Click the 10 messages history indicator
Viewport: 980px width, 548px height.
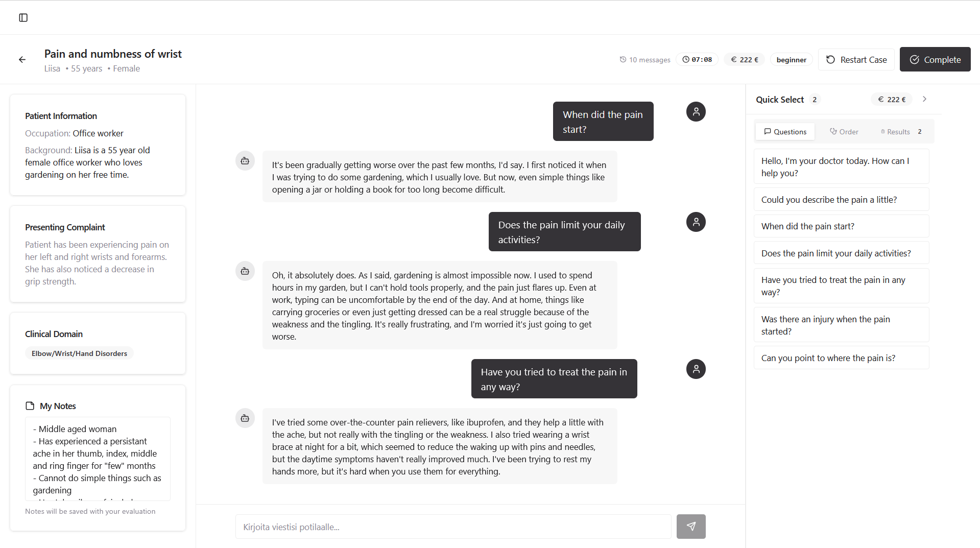click(x=644, y=60)
